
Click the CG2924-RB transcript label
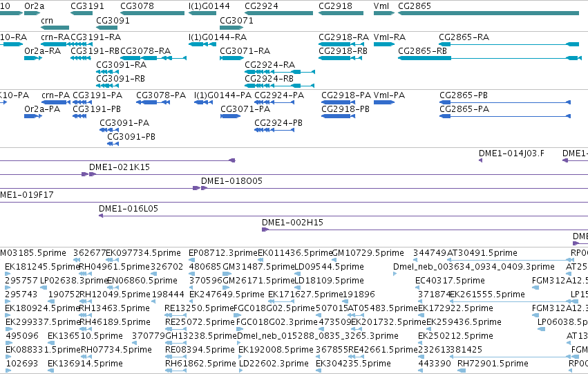pyautogui.click(x=269, y=78)
